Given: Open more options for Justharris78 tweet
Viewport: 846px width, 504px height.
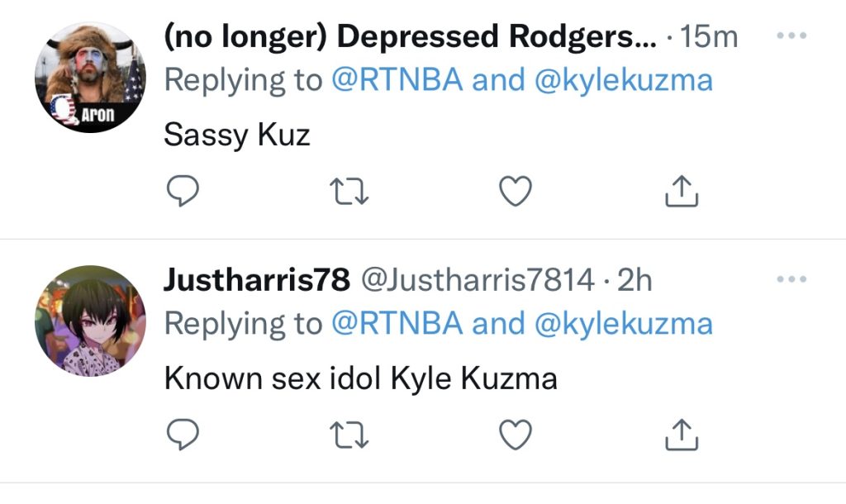Looking at the screenshot, I should click(791, 279).
